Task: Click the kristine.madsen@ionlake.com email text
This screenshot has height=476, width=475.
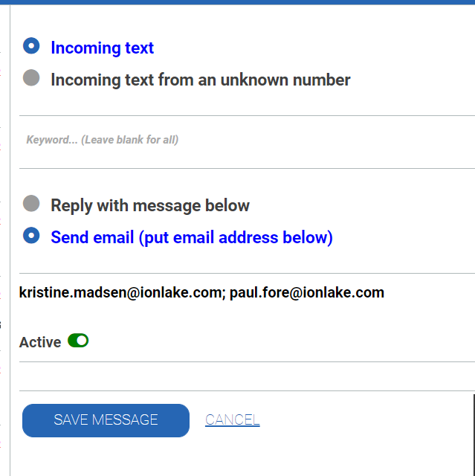Action: tap(119, 293)
